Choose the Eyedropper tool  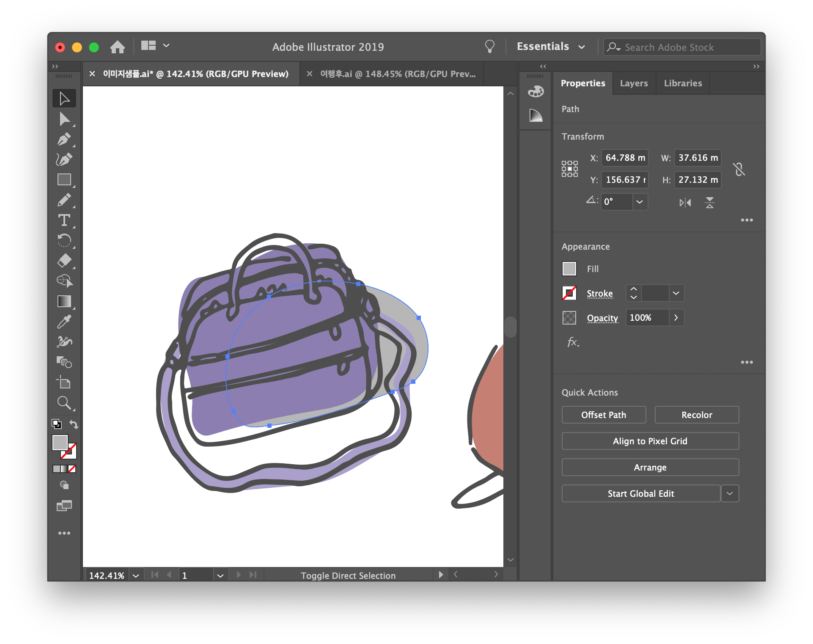pyautogui.click(x=64, y=322)
